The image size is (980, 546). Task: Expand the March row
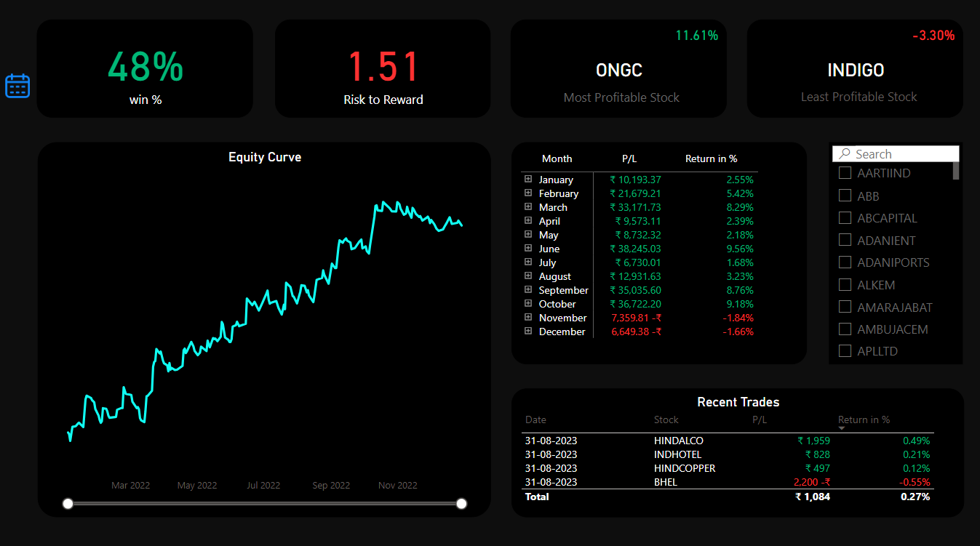click(x=527, y=207)
